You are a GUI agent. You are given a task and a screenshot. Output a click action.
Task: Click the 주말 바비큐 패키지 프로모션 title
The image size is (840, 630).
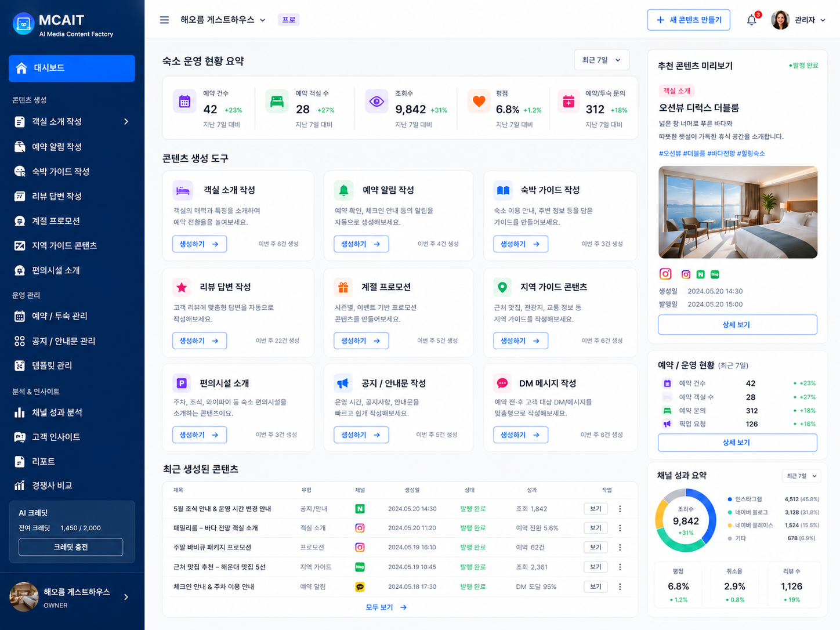(212, 547)
